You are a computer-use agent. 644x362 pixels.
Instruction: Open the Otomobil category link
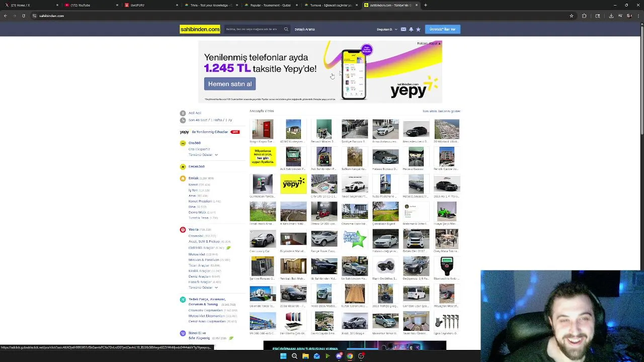pos(196,236)
